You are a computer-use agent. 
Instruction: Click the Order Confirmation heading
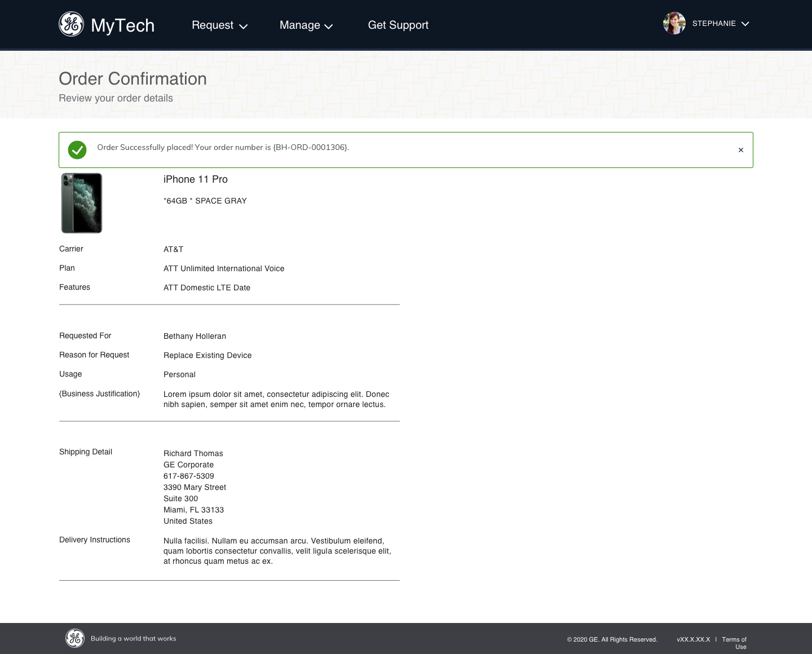coord(133,79)
